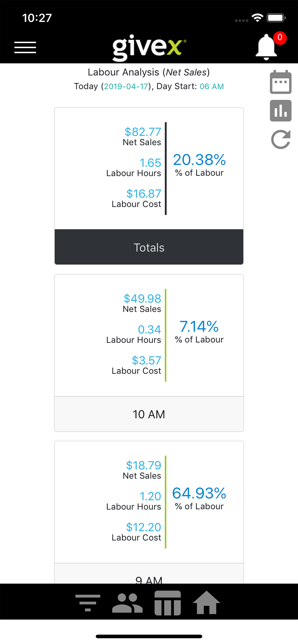Open the staff people icon
The image size is (298, 644).
pyautogui.click(x=127, y=603)
